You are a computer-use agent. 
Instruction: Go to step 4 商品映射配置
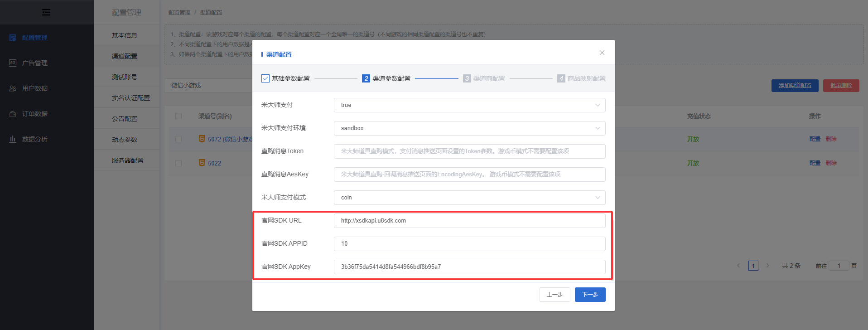581,78
